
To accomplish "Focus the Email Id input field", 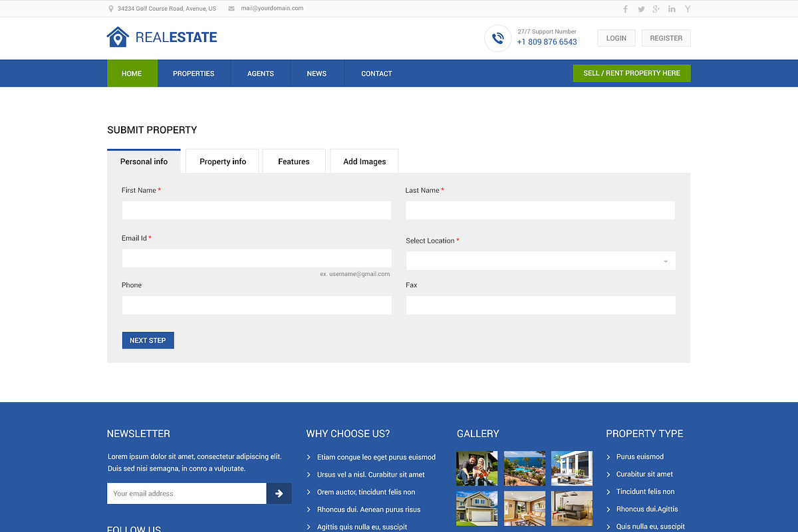I will pos(257,258).
